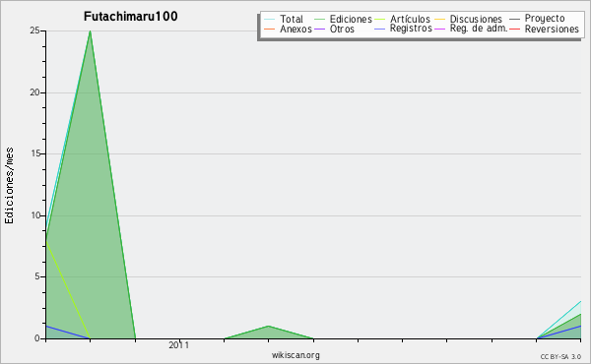Click the cyan Total legend line swatch

pyautogui.click(x=269, y=19)
